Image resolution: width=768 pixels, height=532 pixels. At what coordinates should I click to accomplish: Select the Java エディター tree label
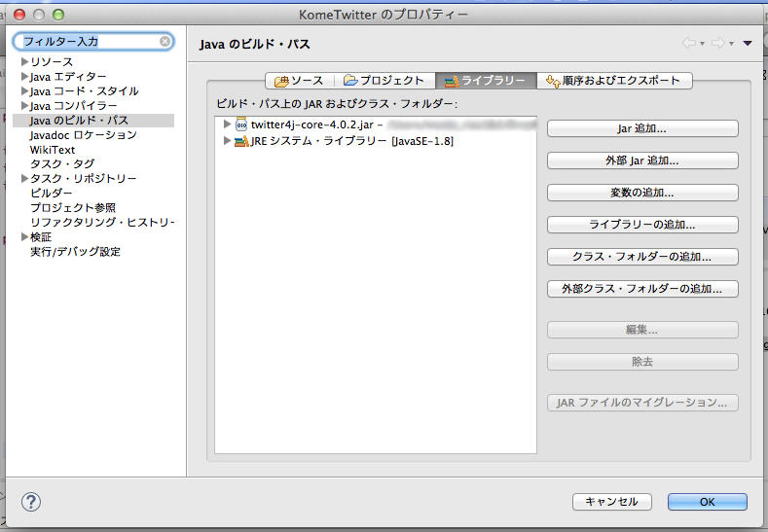[x=68, y=77]
